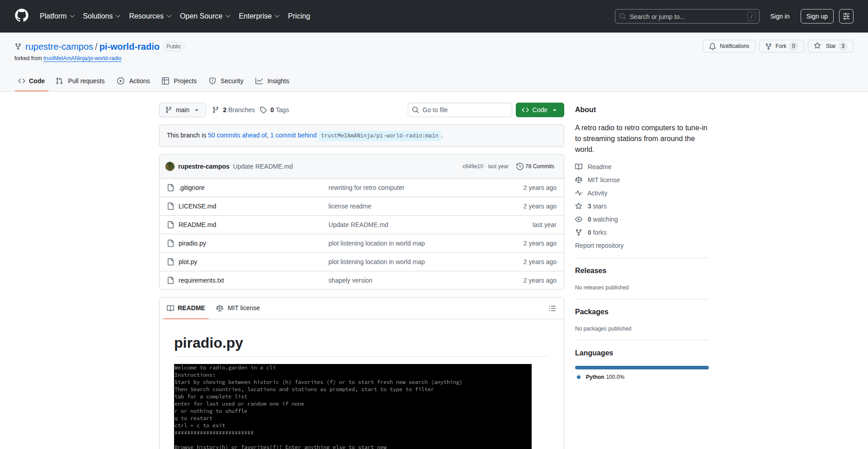Switch to the MIT license tab
Image resolution: width=868 pixels, height=449 pixels.
pyautogui.click(x=238, y=308)
